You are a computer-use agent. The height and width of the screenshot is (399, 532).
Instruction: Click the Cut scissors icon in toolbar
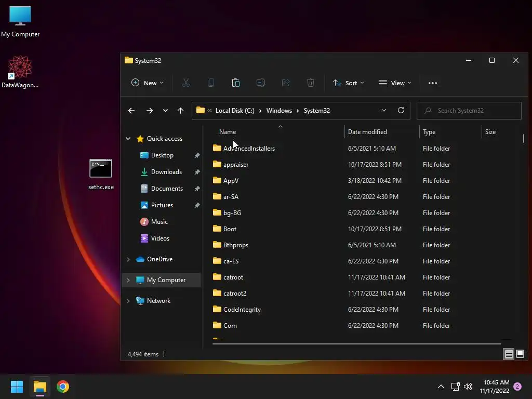click(x=186, y=83)
